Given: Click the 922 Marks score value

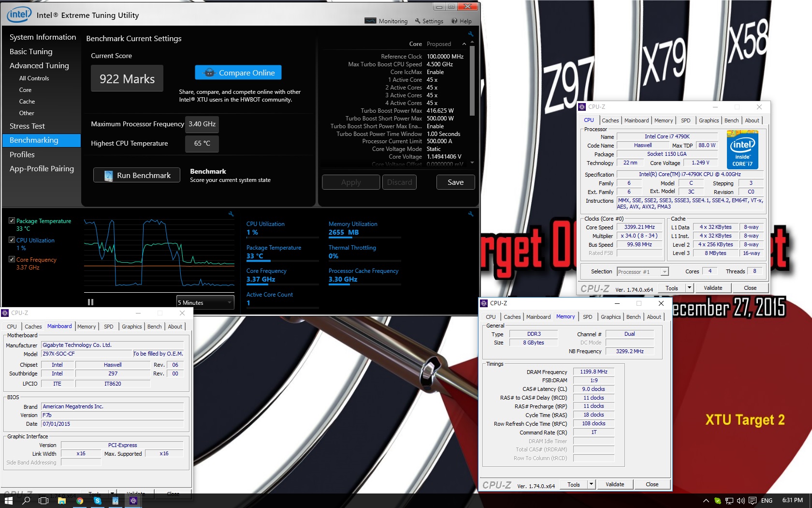Looking at the screenshot, I should point(127,78).
